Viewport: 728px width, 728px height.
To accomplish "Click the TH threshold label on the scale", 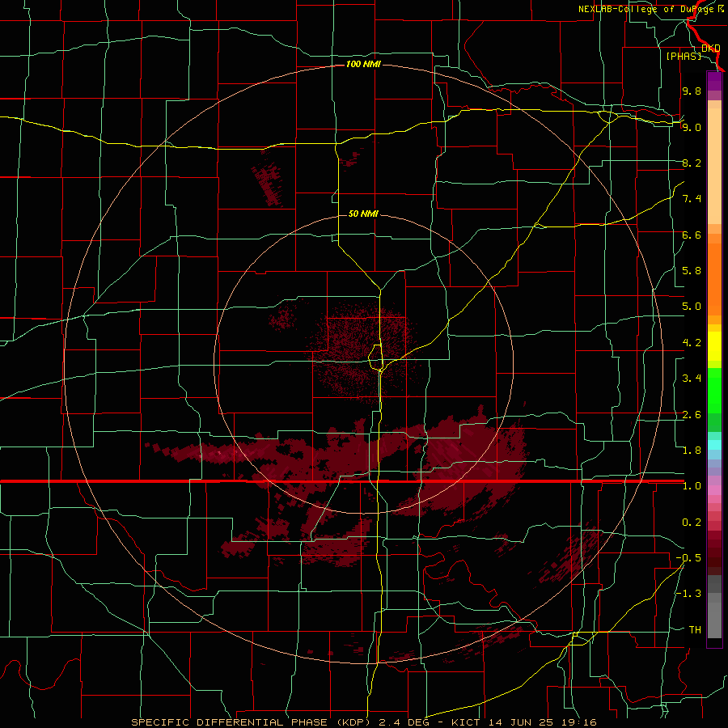I will [x=695, y=630].
